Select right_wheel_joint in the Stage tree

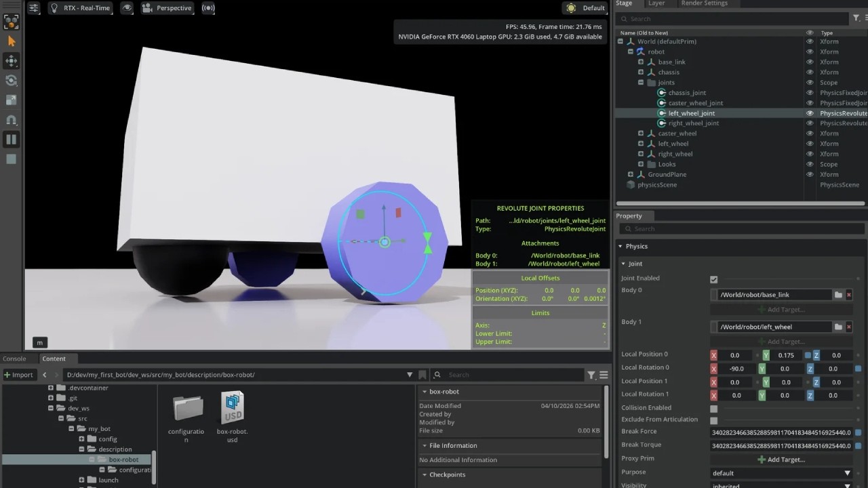pos(694,123)
